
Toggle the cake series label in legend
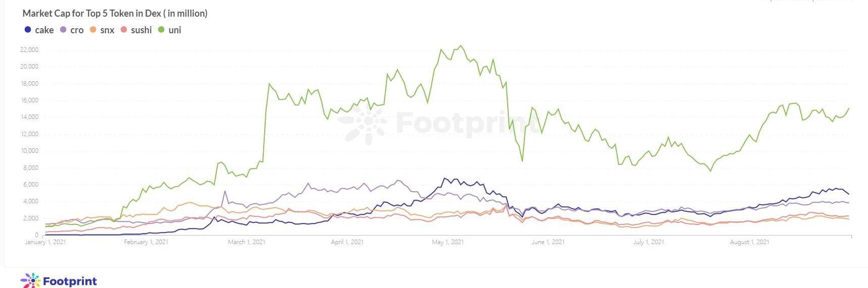coord(44,30)
